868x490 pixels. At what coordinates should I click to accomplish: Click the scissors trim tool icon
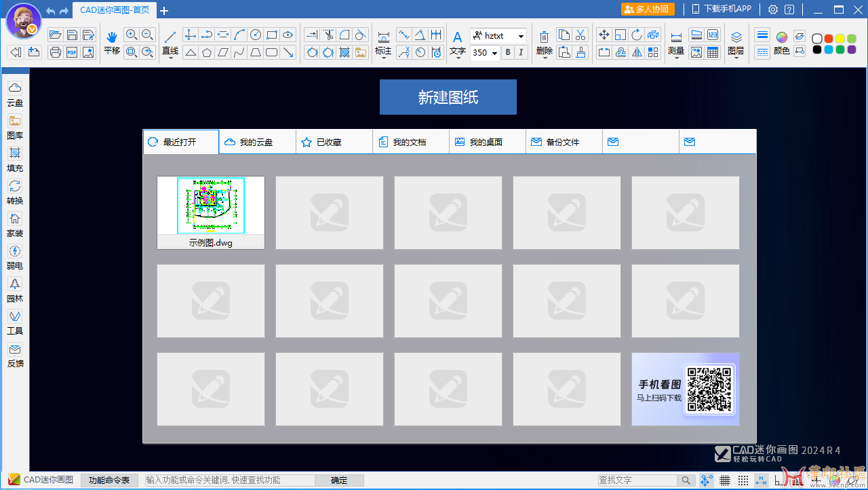click(328, 35)
